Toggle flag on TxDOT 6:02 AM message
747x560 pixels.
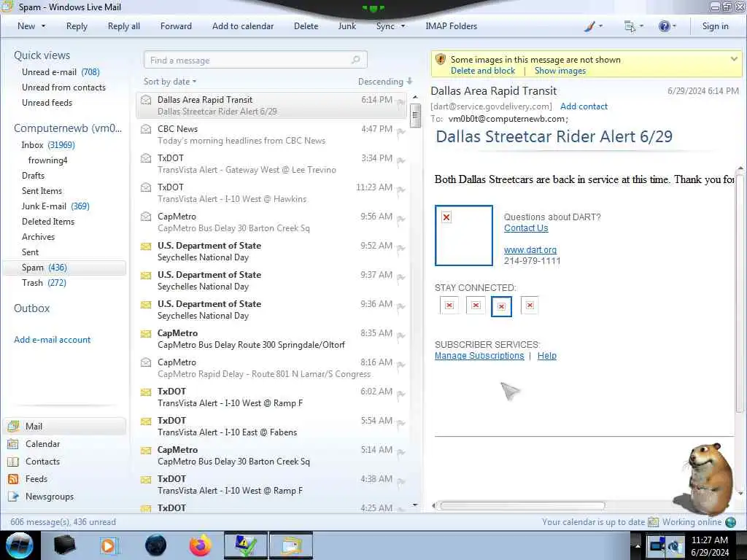400,394
